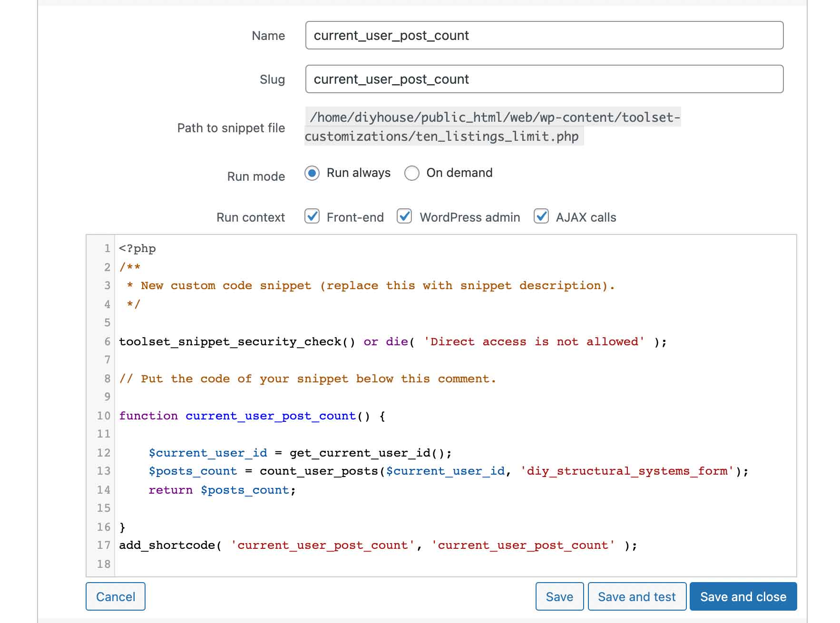Viewport: 840px width, 623px height.
Task: Click the count_user_posts code line
Action: 449,471
